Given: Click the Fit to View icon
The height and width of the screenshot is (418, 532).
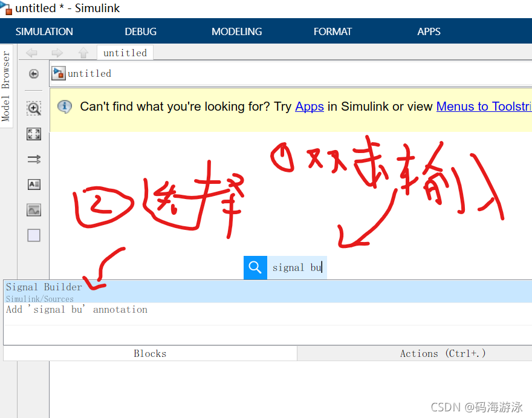Looking at the screenshot, I should [x=34, y=134].
